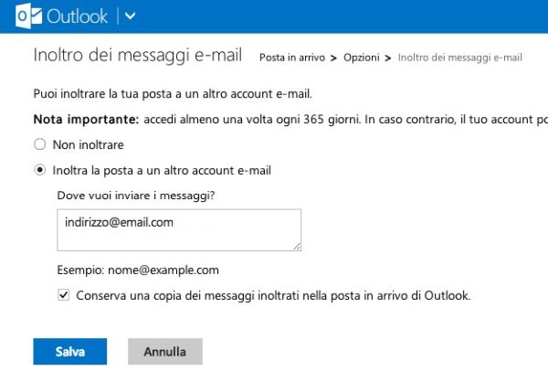Select the Inoltra la posta radio button
The height and width of the screenshot is (392, 548).
[39, 170]
